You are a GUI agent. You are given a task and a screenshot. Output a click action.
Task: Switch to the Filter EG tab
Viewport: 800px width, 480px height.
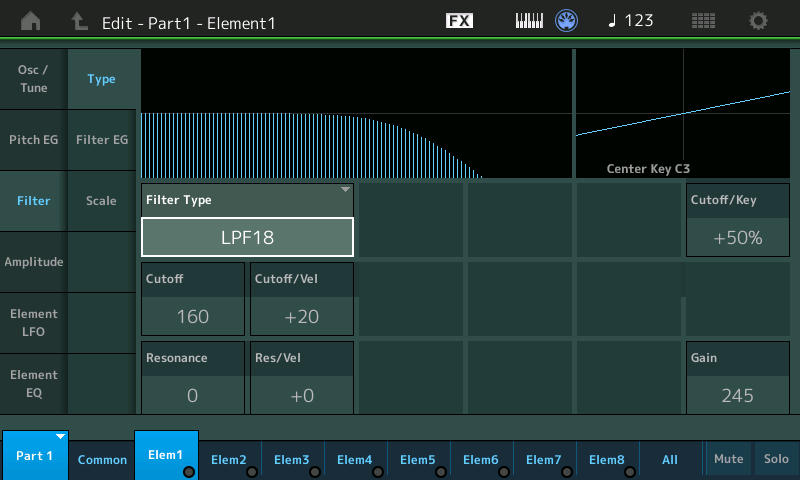click(x=101, y=140)
